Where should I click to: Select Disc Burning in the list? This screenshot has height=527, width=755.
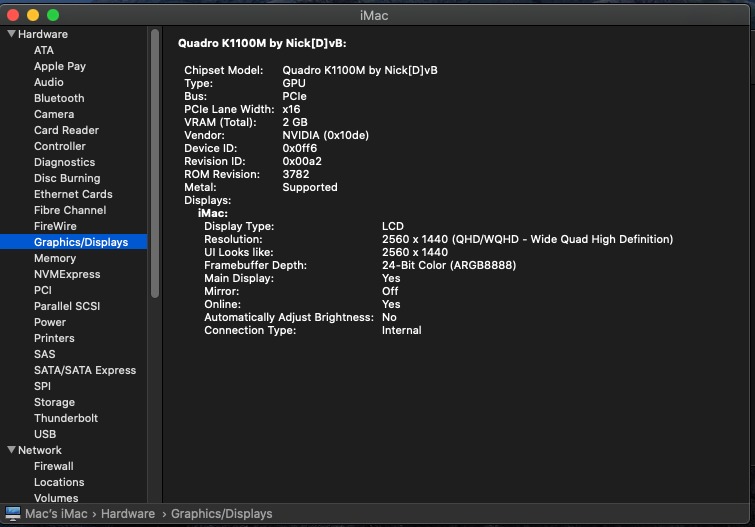pos(67,178)
